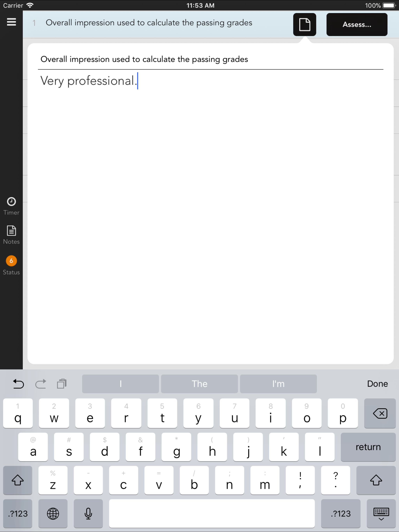The image size is (399, 532).
Task: Open the Notes panel
Action: point(11,235)
